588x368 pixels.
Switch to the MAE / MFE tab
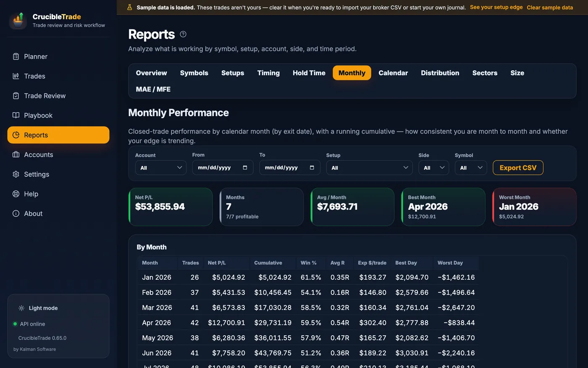pyautogui.click(x=153, y=89)
